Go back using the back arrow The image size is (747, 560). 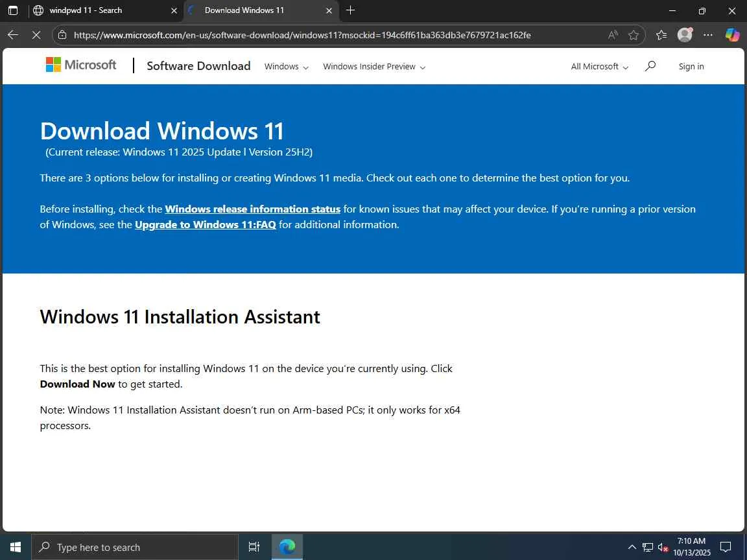pyautogui.click(x=13, y=35)
